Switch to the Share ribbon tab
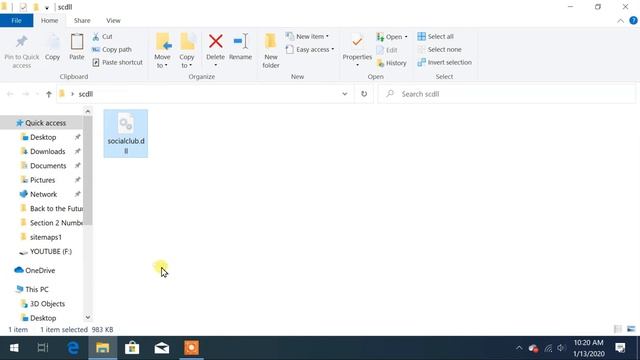 pyautogui.click(x=82, y=20)
